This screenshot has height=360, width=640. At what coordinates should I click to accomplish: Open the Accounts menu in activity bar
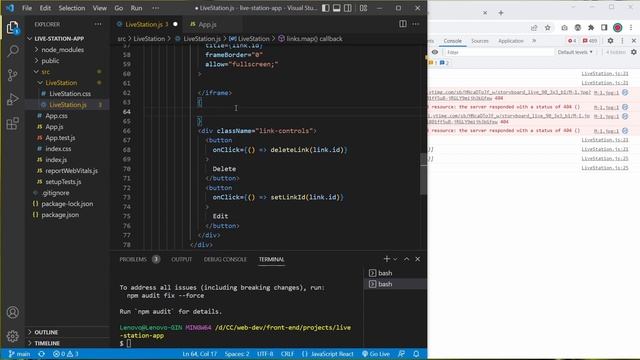coord(13,312)
